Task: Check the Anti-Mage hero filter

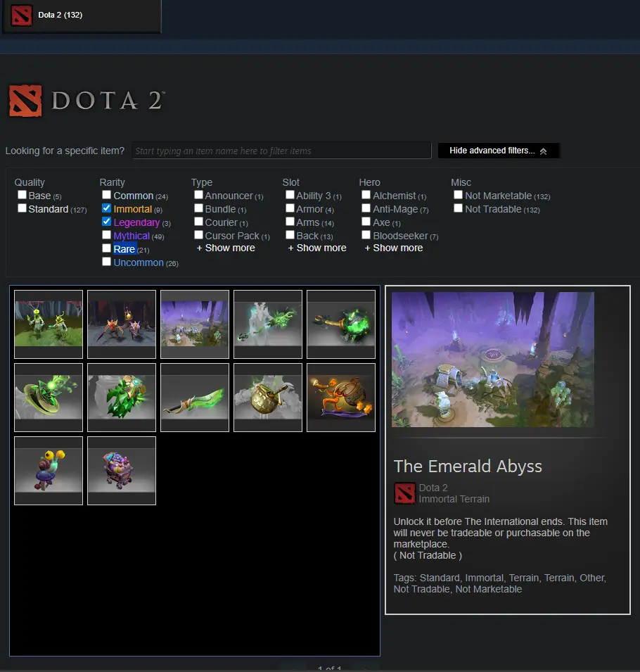Action: coord(366,208)
